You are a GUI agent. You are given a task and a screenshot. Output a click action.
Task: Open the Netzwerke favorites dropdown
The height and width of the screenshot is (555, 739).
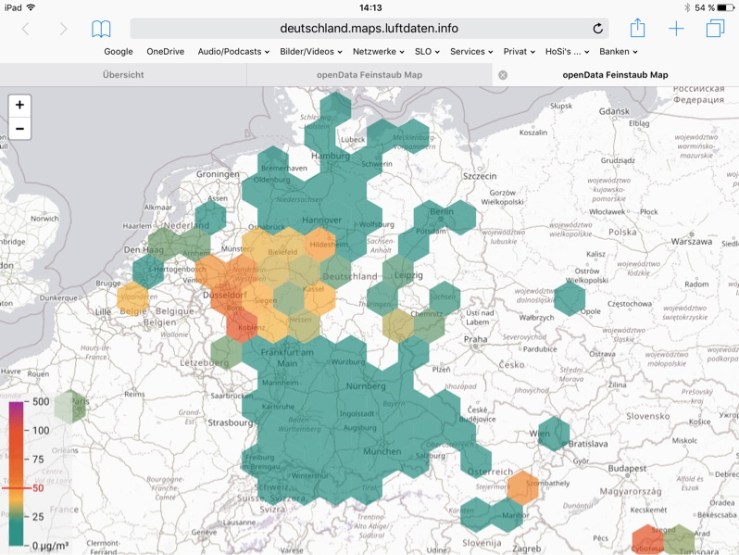(378, 51)
